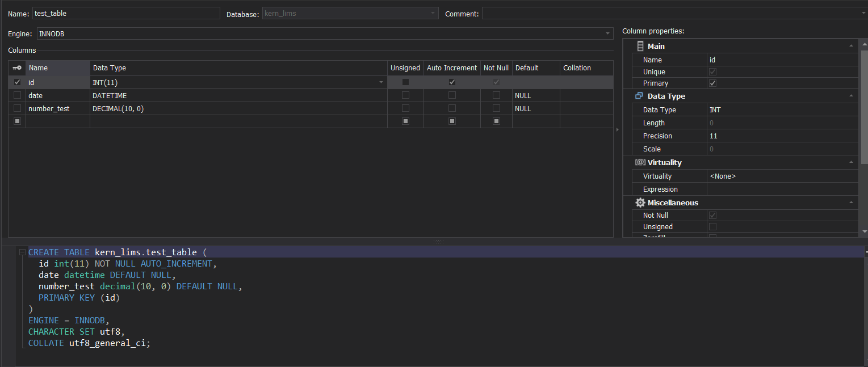Click the right arrow beside the columns grid
The width and height of the screenshot is (868, 367).
[617, 129]
